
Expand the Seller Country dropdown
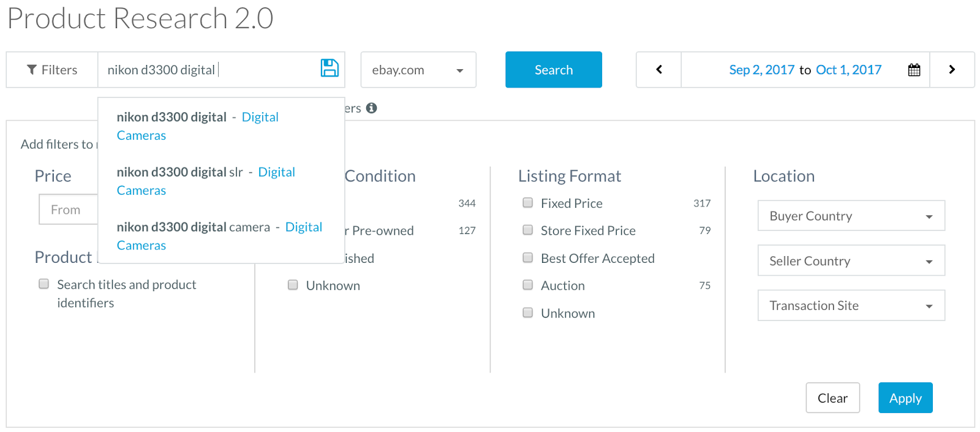point(851,260)
